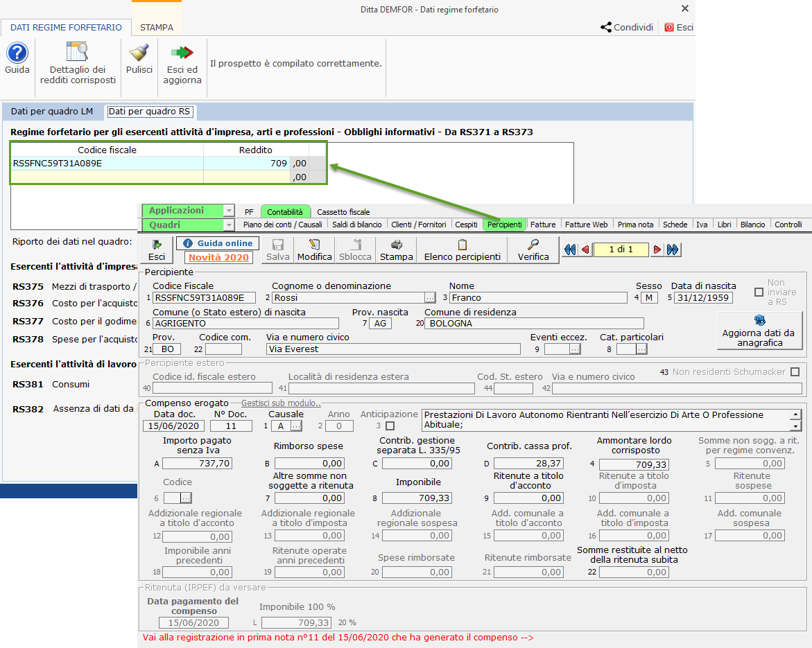Viewport: 812px width, 648px height.
Task: Click the Verifica magnifier button
Action: click(533, 250)
